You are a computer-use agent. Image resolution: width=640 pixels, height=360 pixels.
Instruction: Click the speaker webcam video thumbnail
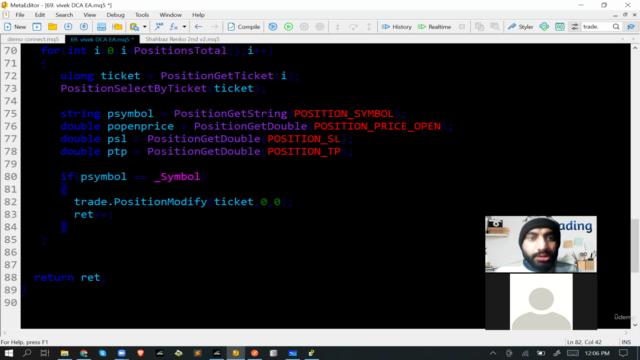(x=541, y=244)
